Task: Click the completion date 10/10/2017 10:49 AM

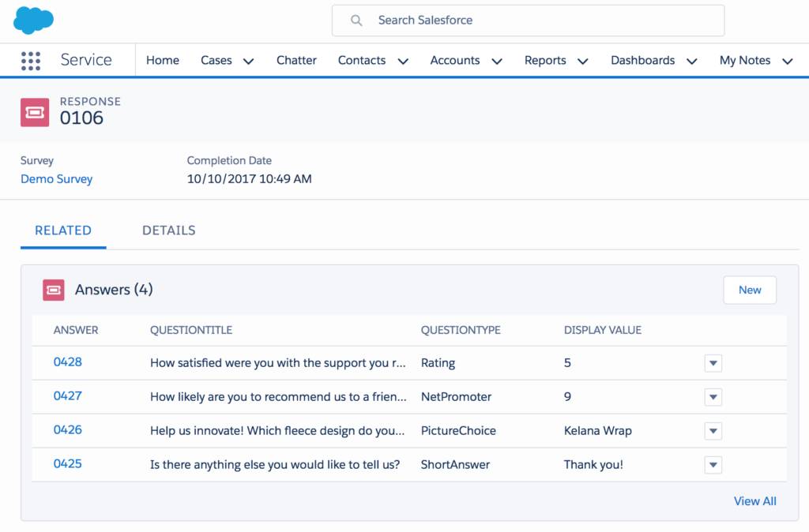Action: click(249, 179)
